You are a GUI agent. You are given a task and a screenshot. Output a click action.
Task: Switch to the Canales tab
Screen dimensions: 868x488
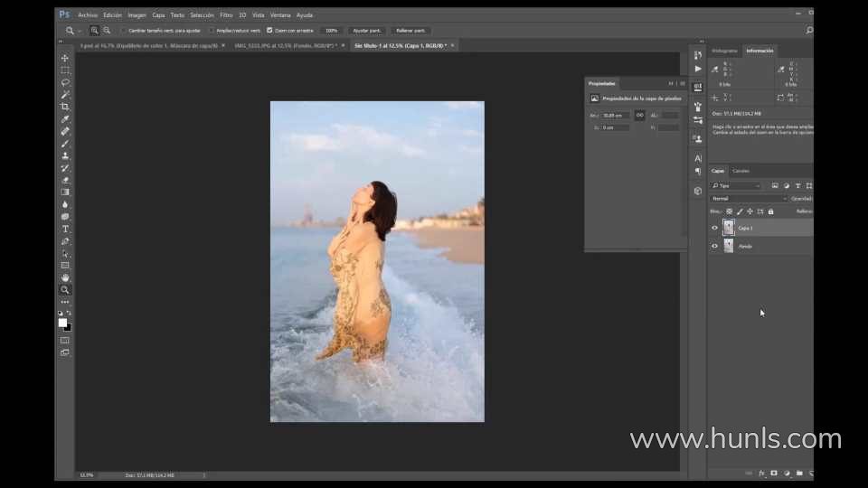[741, 171]
